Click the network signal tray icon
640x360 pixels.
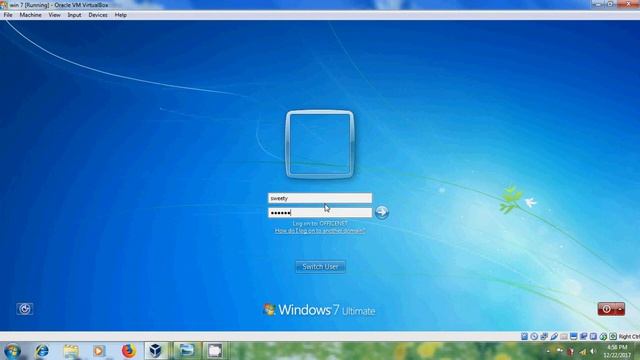(x=582, y=351)
